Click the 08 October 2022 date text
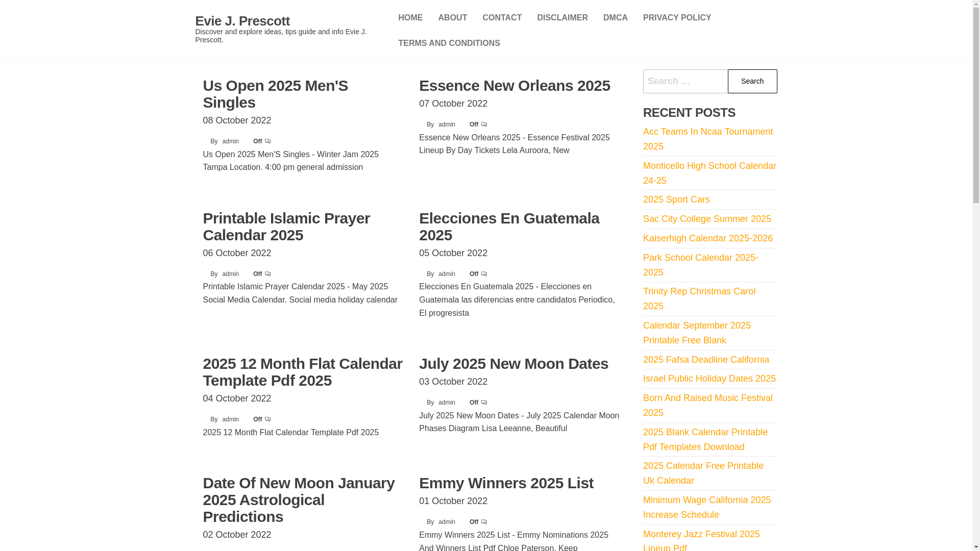 [x=237, y=120]
